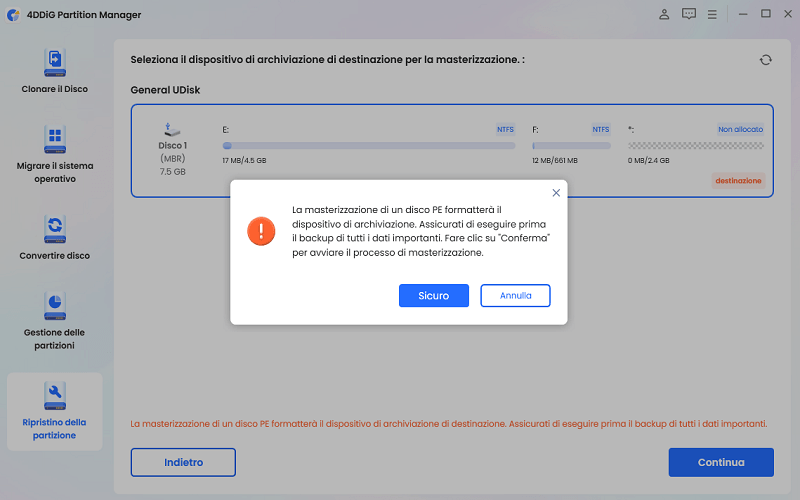Click the (MBR) label
Image resolution: width=800 pixels, height=500 pixels.
click(172, 159)
